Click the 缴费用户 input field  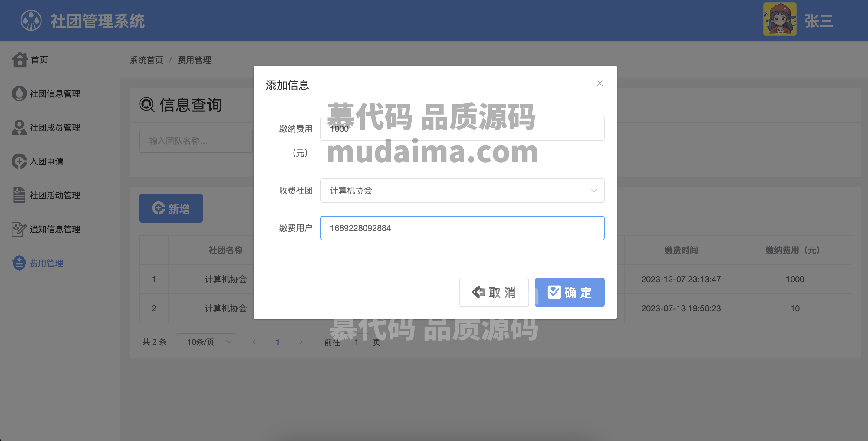click(462, 228)
